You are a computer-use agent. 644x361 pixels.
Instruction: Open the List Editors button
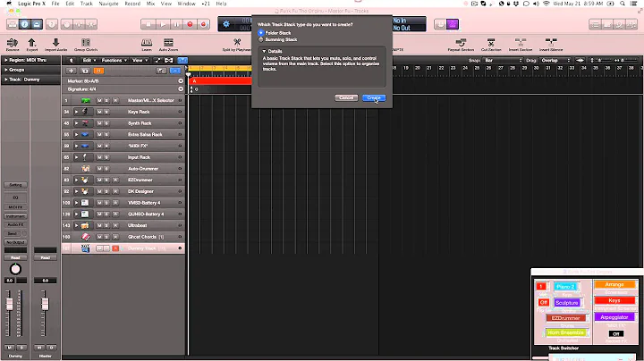tap(595, 25)
